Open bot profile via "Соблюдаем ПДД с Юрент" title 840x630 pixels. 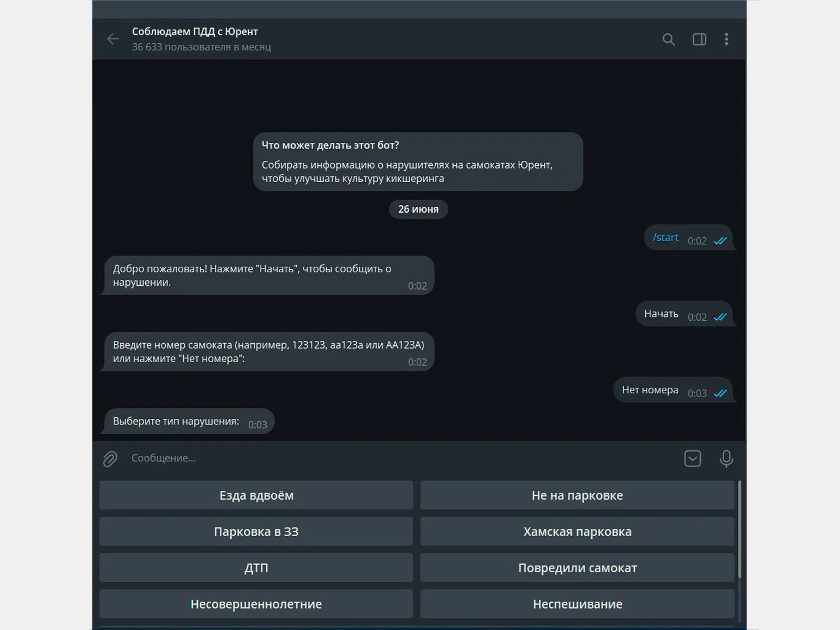(195, 32)
